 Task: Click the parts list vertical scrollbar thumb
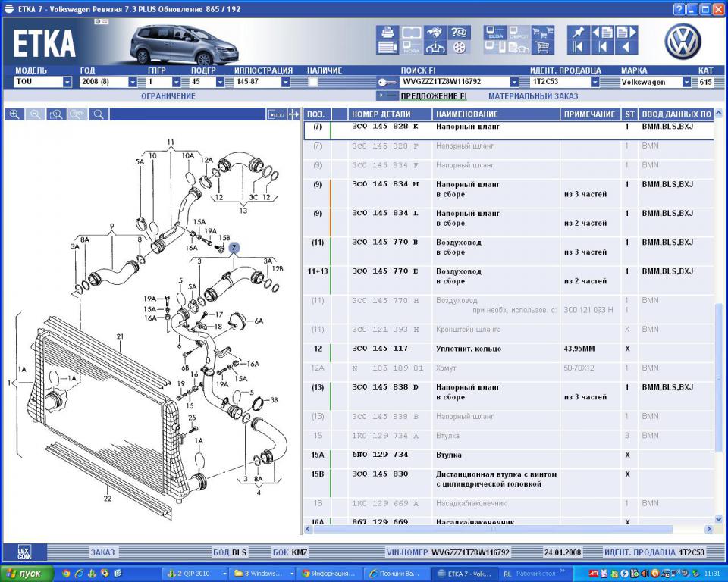(719, 378)
